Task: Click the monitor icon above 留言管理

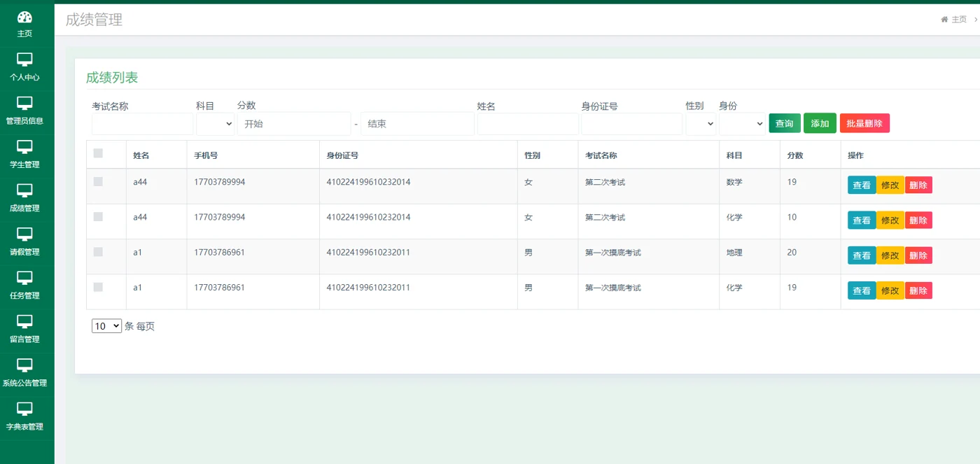Action: click(24, 321)
